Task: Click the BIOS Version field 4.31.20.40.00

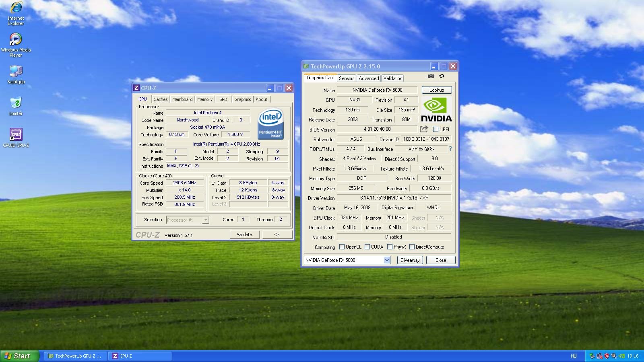Action: pos(377,129)
